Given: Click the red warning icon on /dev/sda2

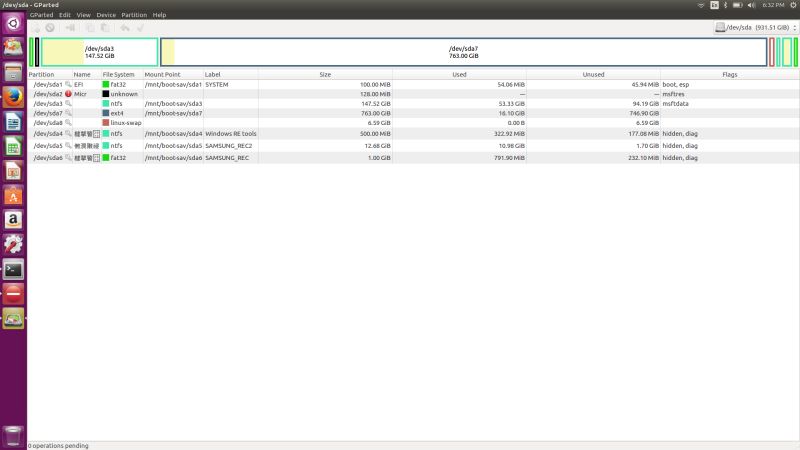Looking at the screenshot, I should [68, 94].
